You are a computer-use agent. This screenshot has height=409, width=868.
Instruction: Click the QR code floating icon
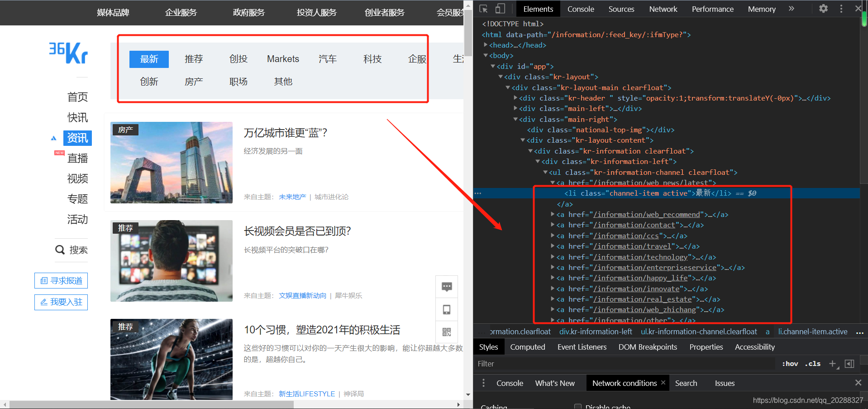[x=447, y=332]
